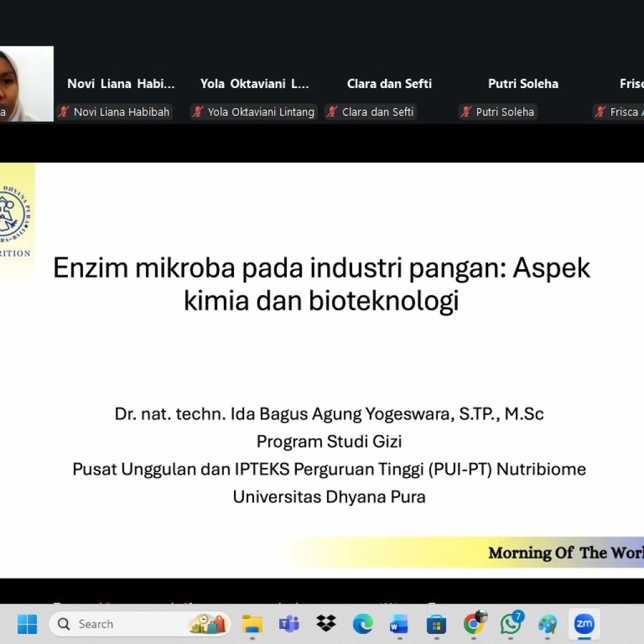This screenshot has height=644, width=644.
Task: Select Novi Liana Habibah's participant tile
Action: (x=121, y=84)
